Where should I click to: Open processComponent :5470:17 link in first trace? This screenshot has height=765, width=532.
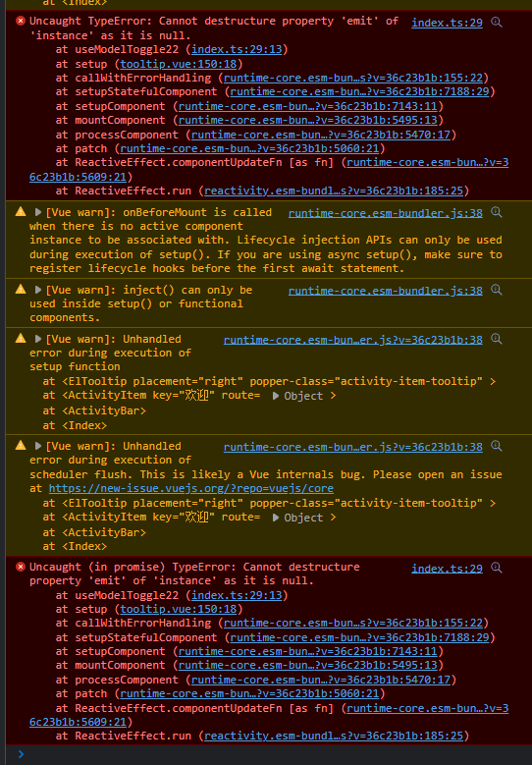320,135
